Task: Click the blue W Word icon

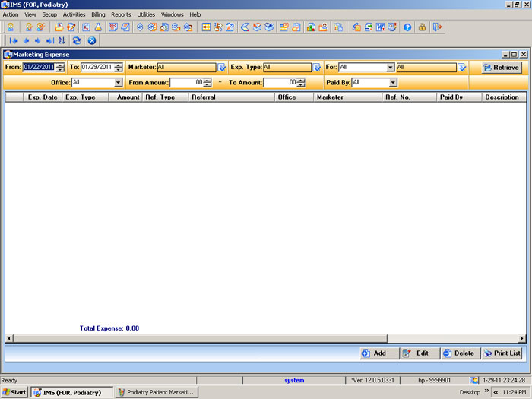Action: click(x=380, y=27)
